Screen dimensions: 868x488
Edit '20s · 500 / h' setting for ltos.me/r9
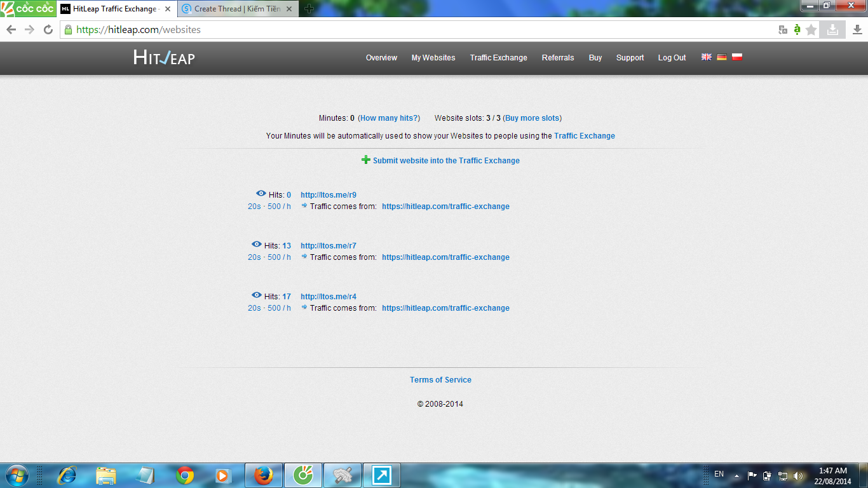point(269,207)
